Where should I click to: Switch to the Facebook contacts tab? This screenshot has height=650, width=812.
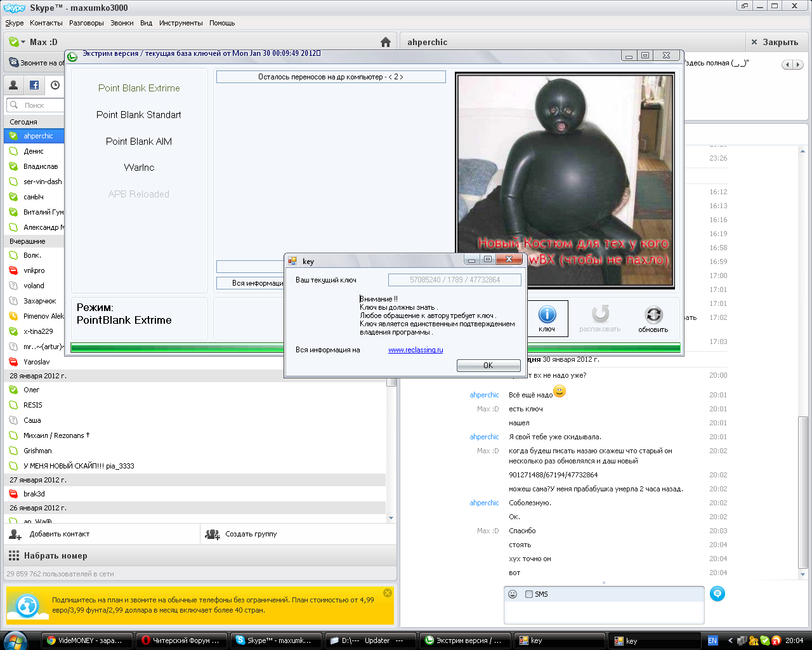pos(34,85)
